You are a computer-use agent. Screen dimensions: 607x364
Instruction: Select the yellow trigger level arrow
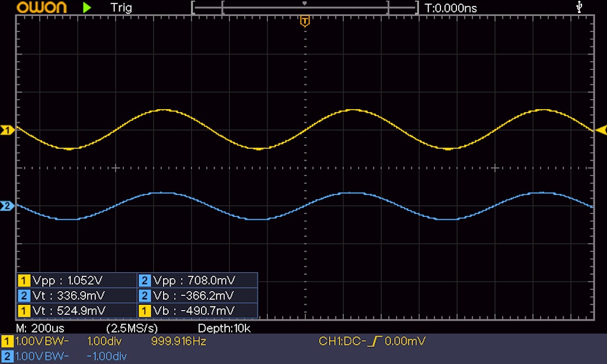pos(600,130)
